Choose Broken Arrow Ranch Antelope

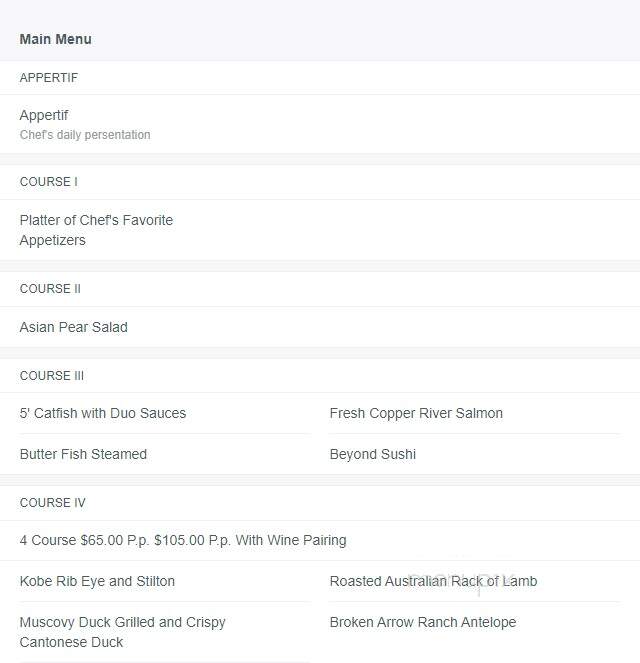423,622
